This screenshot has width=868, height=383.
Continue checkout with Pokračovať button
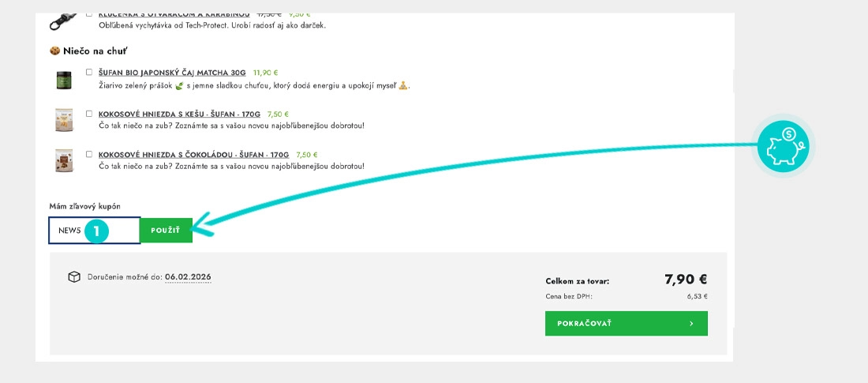click(626, 323)
